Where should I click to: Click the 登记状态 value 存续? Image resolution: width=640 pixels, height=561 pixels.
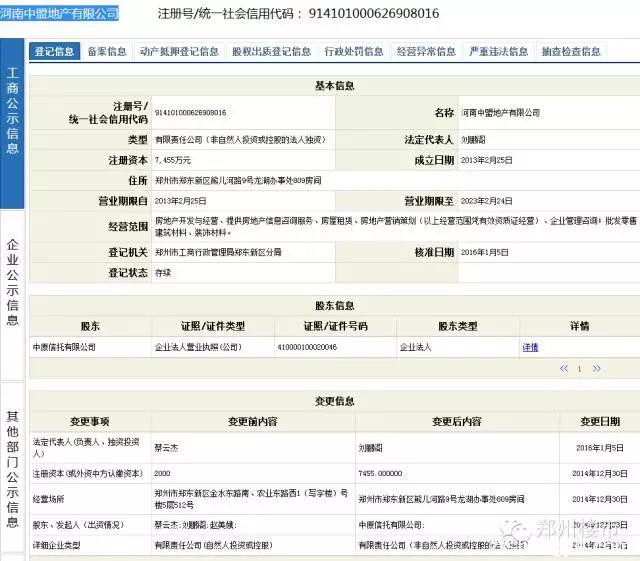[x=163, y=273]
